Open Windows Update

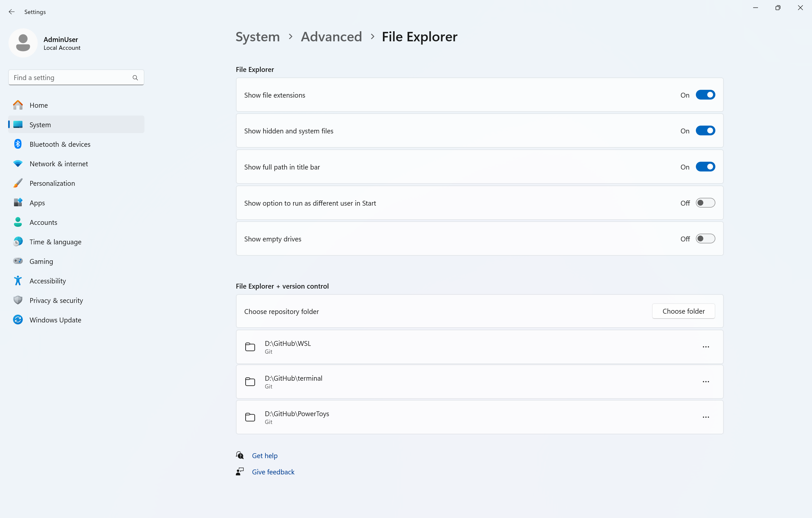click(x=55, y=320)
